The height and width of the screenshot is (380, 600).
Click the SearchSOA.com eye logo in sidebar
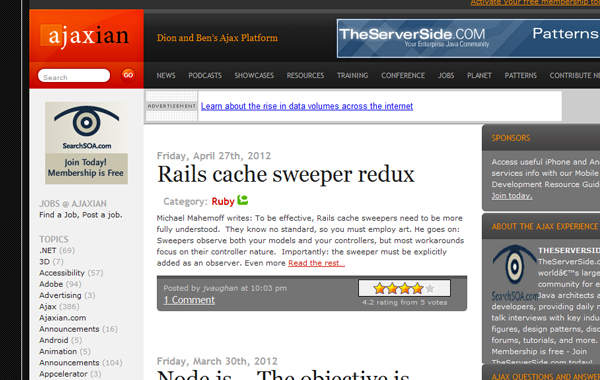tap(86, 127)
